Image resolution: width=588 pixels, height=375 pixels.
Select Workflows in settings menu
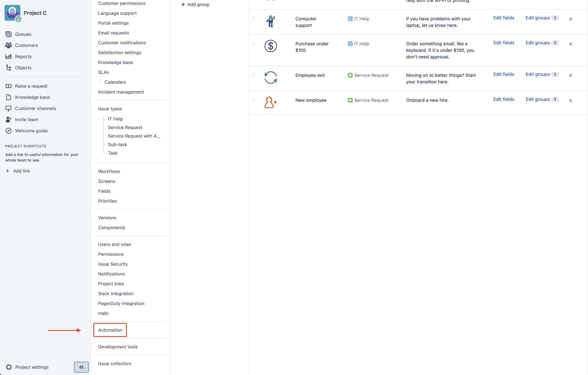(x=109, y=171)
